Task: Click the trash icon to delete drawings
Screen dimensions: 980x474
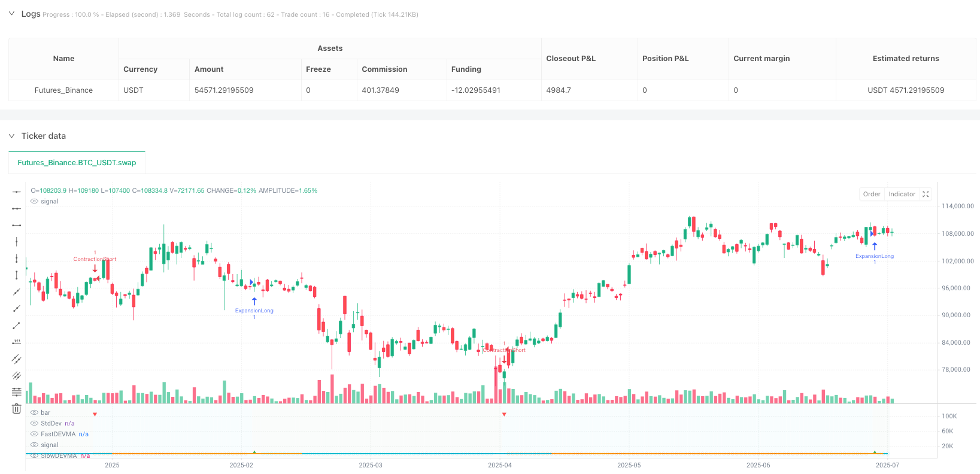Action: pyautogui.click(x=16, y=409)
